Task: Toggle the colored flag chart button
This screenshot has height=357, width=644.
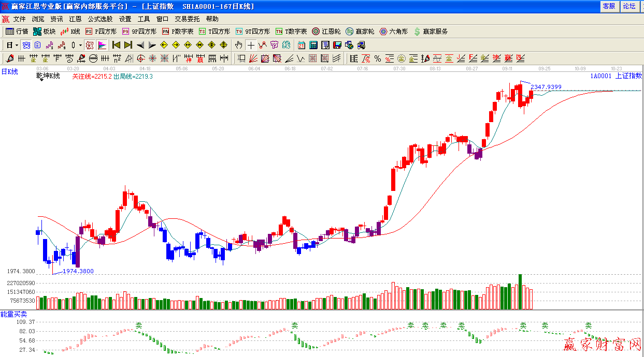Action: coord(102,45)
